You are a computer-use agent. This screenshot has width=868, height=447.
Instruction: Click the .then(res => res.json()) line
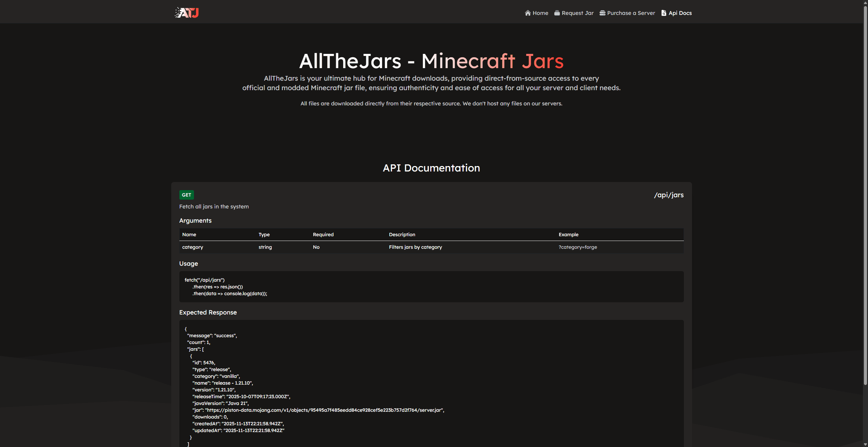click(218, 287)
